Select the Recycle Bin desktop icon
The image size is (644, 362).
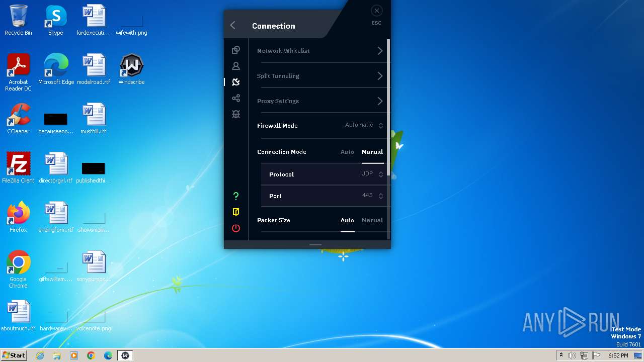18,20
